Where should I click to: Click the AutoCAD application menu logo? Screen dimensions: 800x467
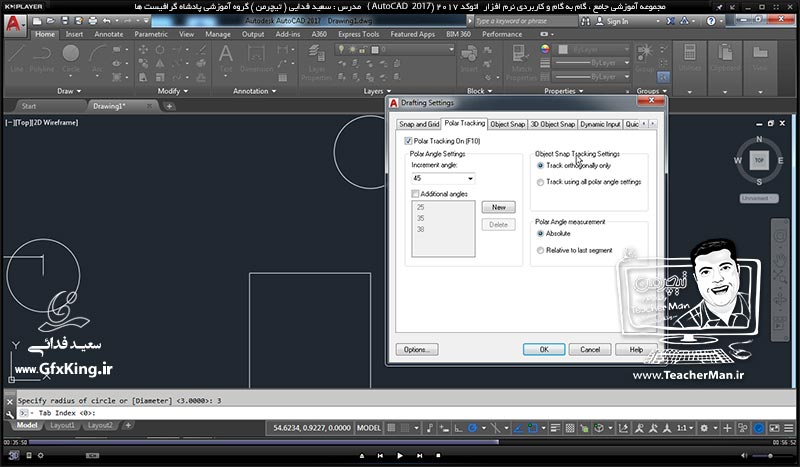tap(14, 24)
